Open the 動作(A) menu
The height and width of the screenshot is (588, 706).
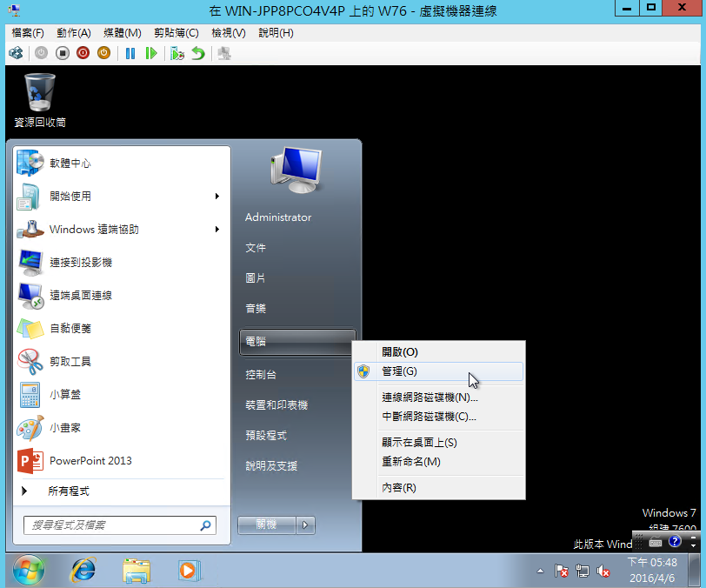click(x=73, y=33)
